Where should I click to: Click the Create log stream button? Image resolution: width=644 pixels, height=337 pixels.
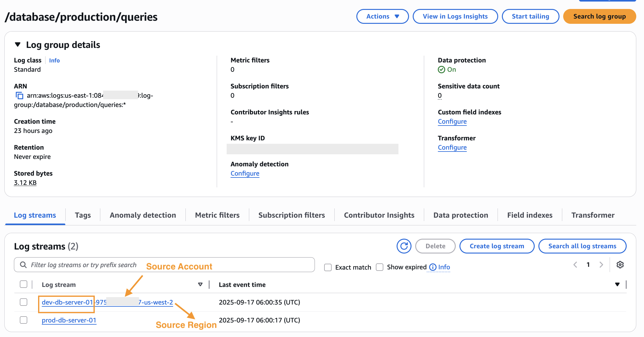click(497, 246)
